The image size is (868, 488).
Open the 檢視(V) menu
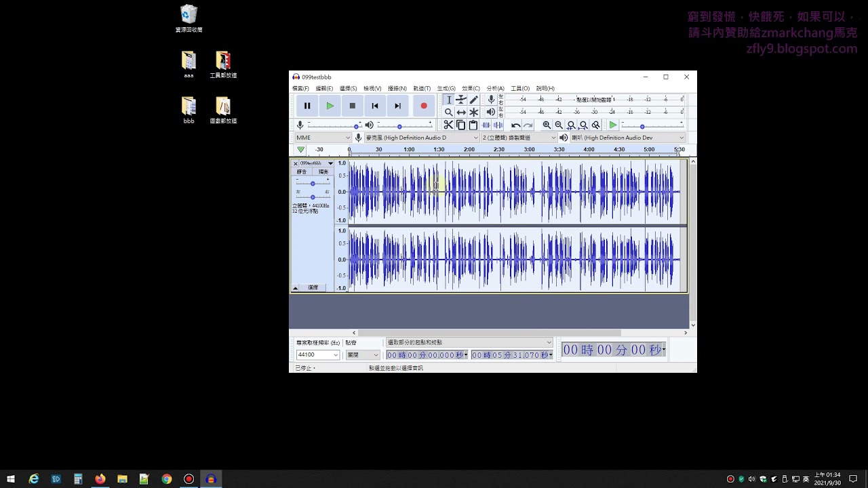click(x=372, y=88)
